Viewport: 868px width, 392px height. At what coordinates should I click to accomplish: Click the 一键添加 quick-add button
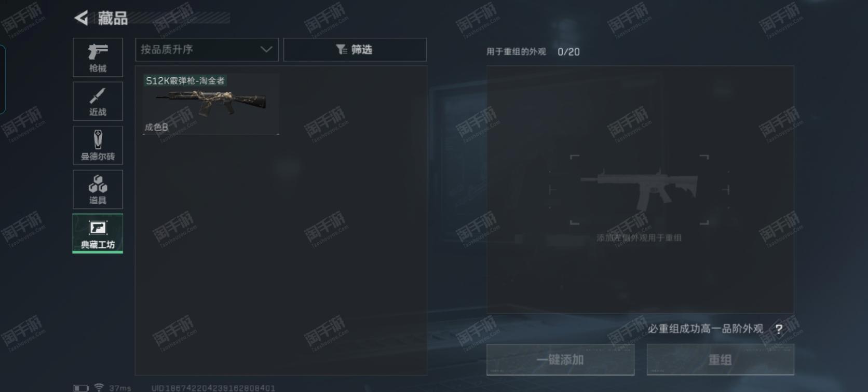(x=560, y=359)
